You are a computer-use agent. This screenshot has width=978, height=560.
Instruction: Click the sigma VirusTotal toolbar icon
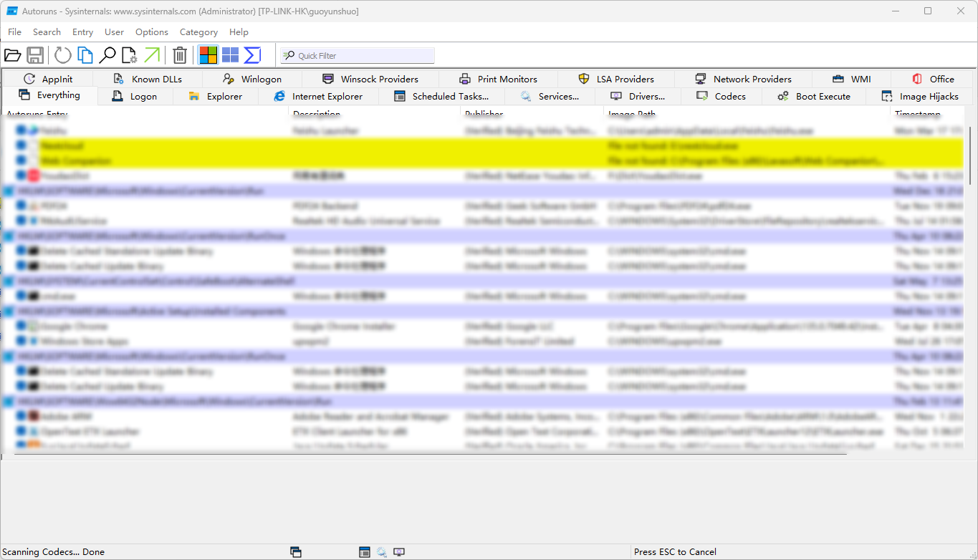click(x=252, y=55)
